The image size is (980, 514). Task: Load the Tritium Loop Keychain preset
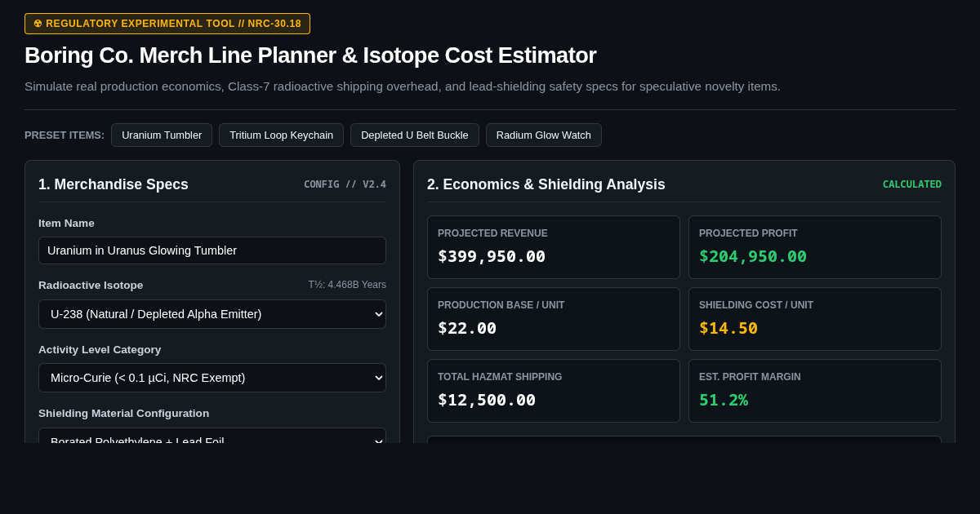281,135
